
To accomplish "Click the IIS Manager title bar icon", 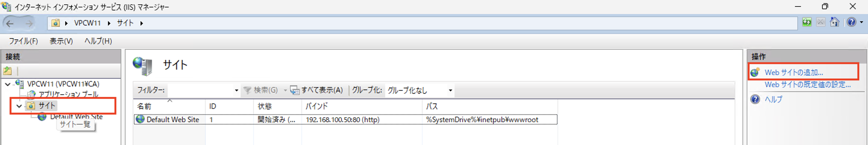I will pyautogui.click(x=6, y=6).
